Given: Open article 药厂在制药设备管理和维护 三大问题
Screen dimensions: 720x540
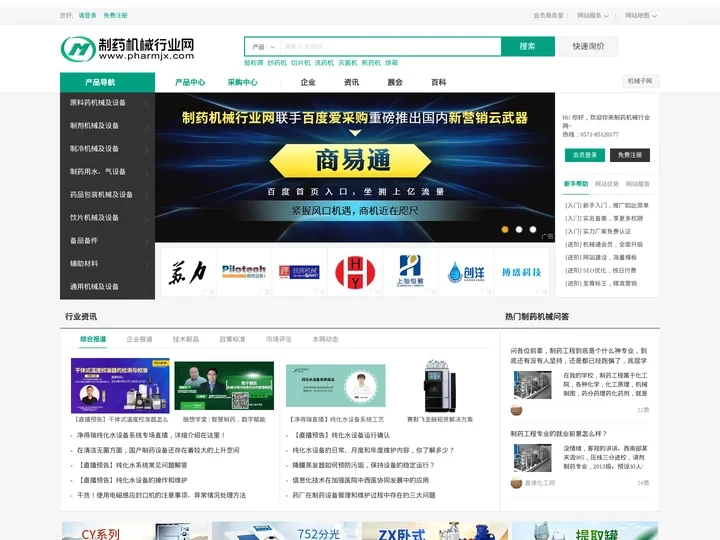Looking at the screenshot, I should [x=364, y=495].
